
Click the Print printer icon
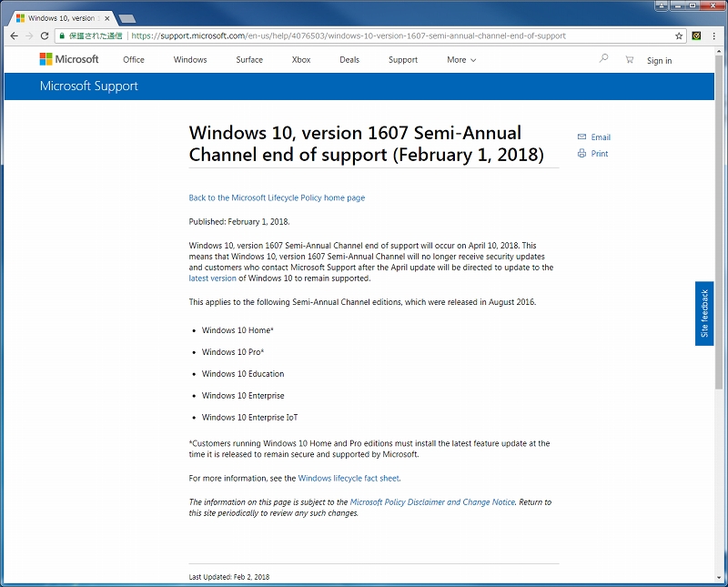pos(581,153)
